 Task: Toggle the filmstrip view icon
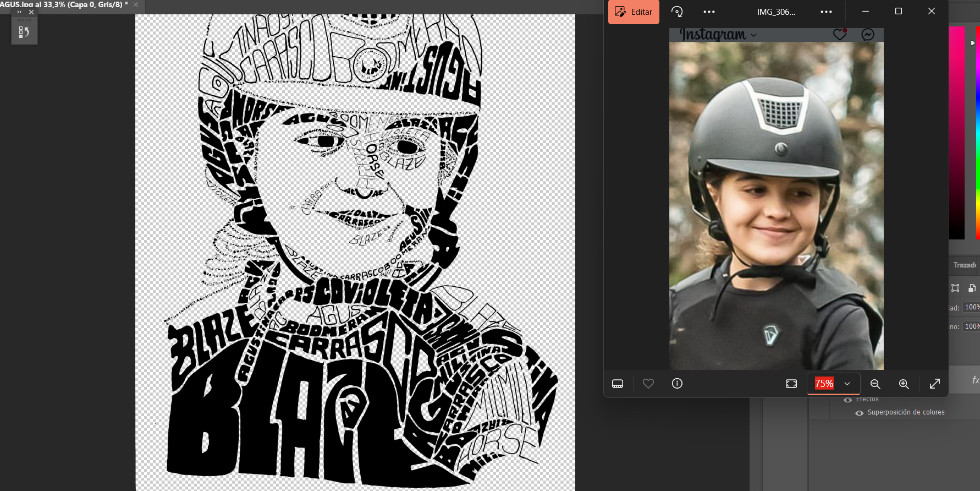(x=618, y=384)
